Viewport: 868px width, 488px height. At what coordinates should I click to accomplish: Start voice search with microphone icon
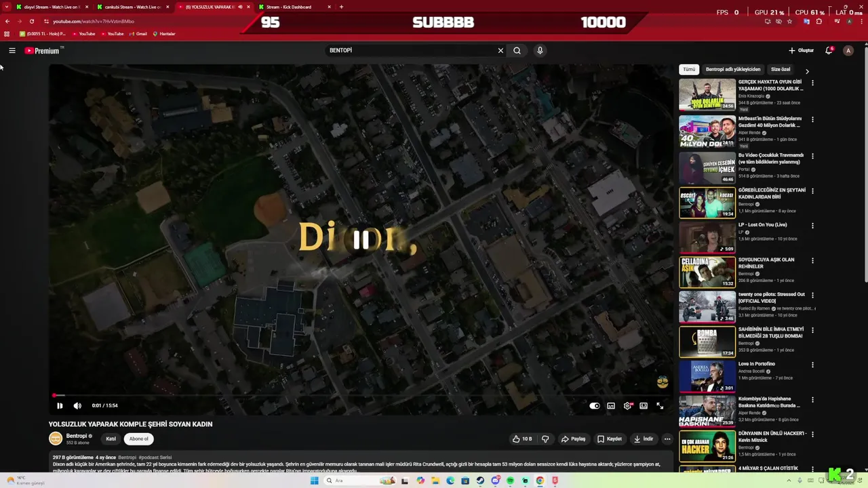tap(540, 50)
